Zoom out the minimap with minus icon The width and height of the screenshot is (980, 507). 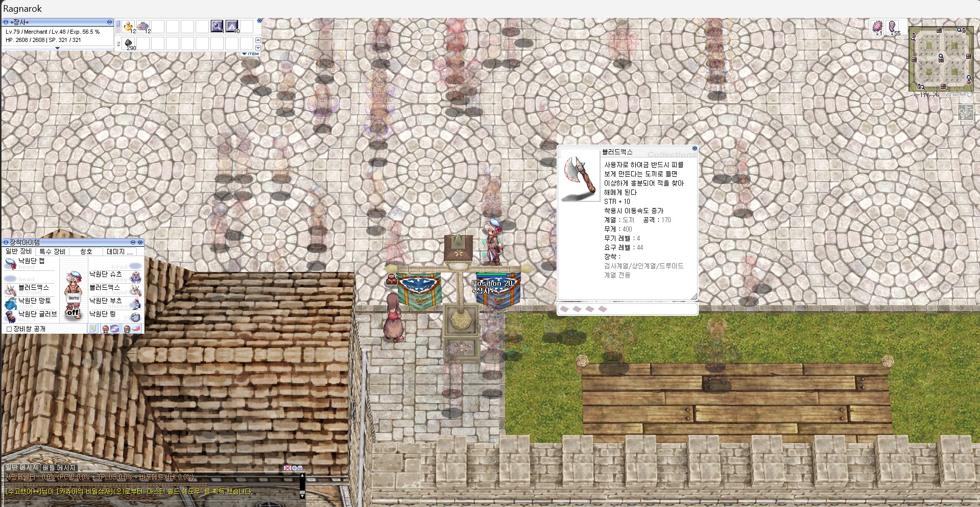(955, 95)
